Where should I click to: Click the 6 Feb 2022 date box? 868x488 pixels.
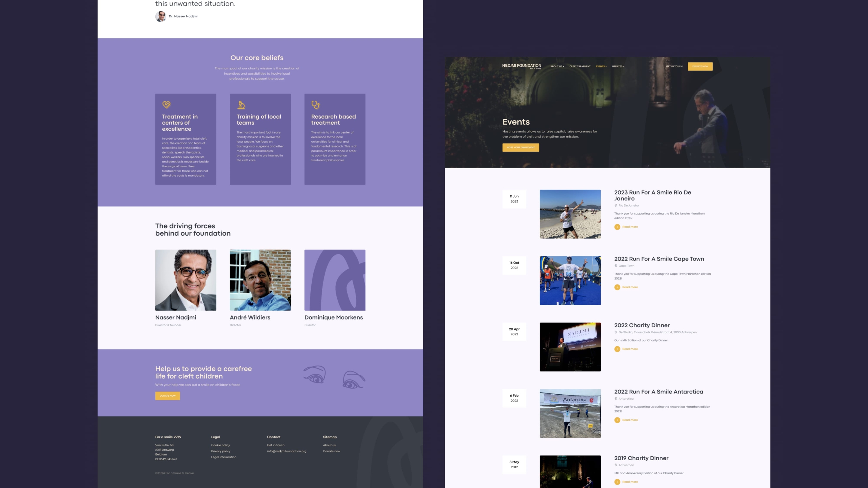pyautogui.click(x=514, y=398)
